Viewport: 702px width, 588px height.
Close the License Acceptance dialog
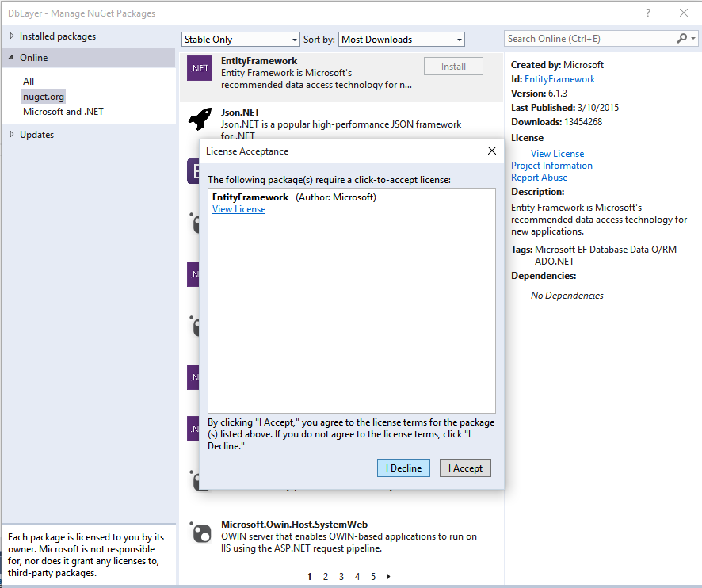coord(491,151)
